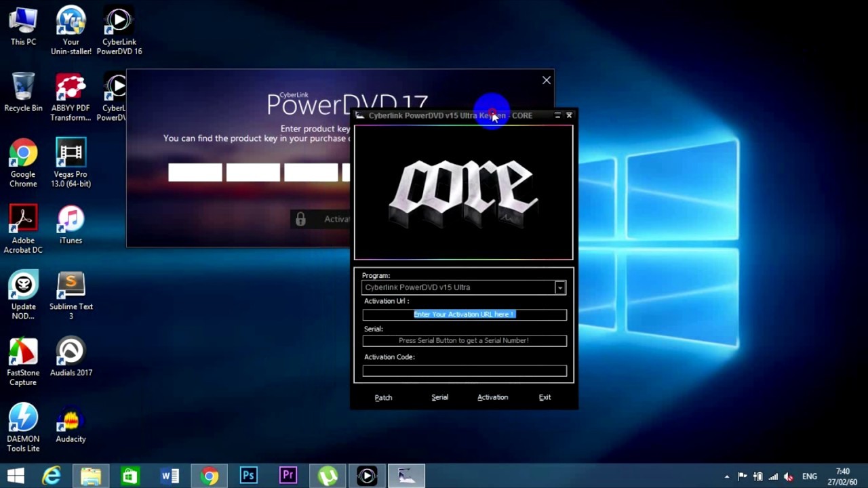Click the Activation Url input field
Image resolution: width=868 pixels, height=488 pixels.
[465, 314]
